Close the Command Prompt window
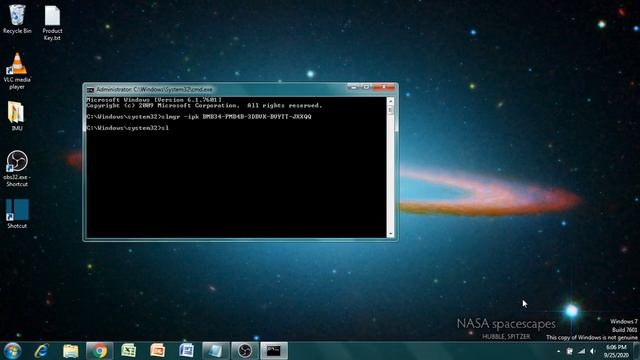 coord(384,87)
